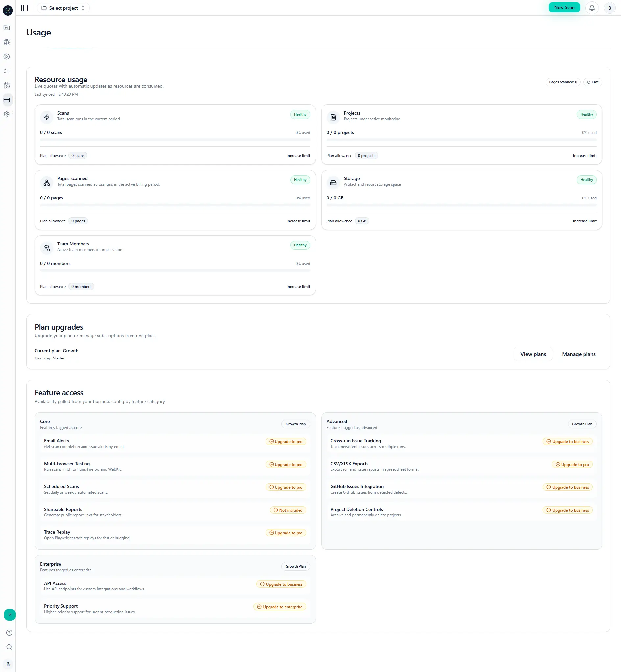The image size is (621, 672).
Task: Click Increase limit for Scans quota
Action: [298, 155]
